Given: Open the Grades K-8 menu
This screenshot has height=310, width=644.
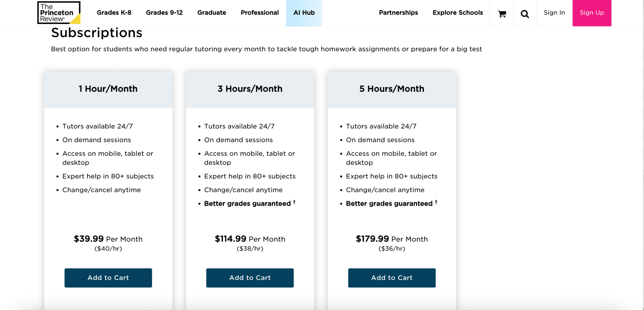Looking at the screenshot, I should pyautogui.click(x=114, y=13).
